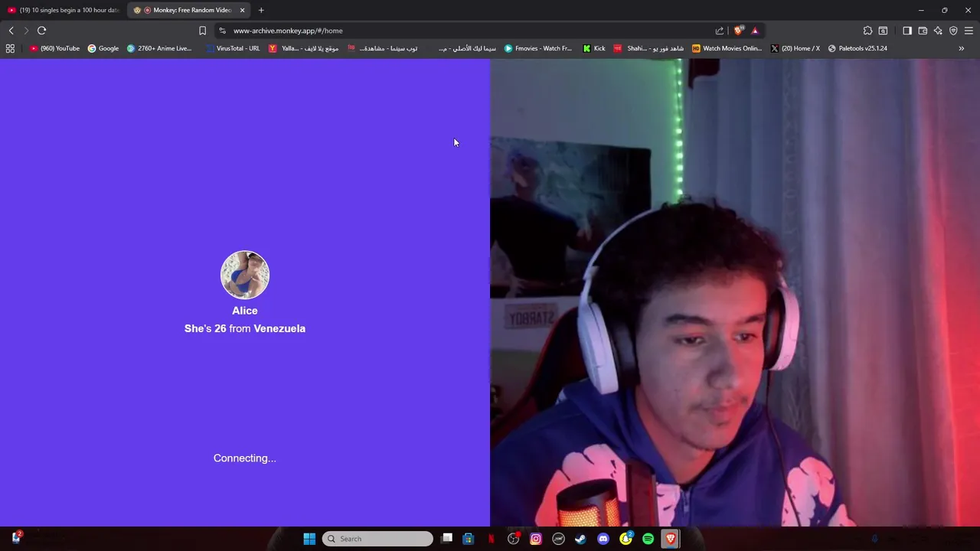Click the name Alice
Screen dimensions: 980x551
tap(245, 311)
